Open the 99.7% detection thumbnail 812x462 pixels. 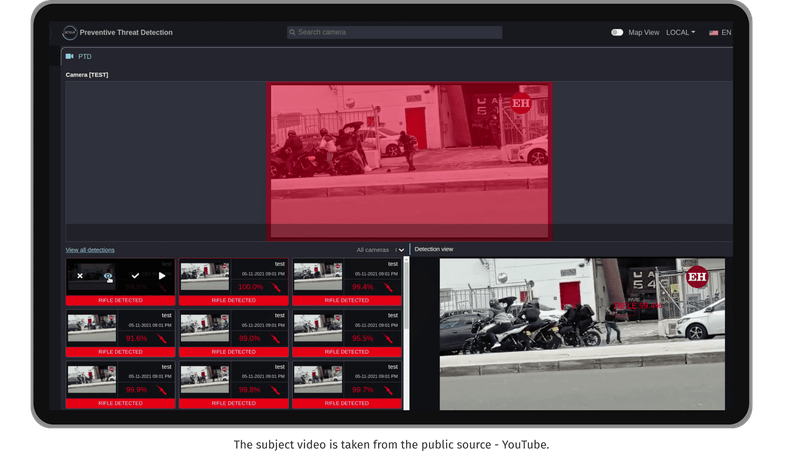pyautogui.click(x=318, y=379)
